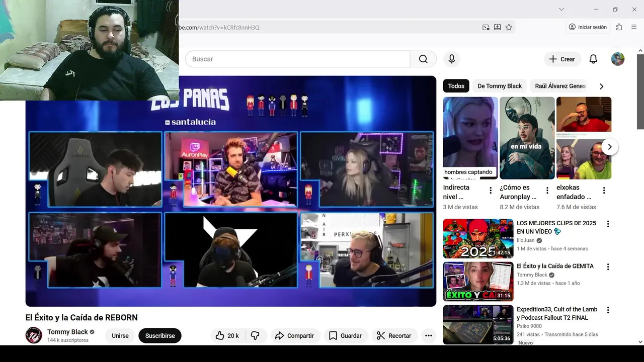Dislike the video with thumbs down
The height and width of the screenshot is (362, 644).
[255, 335]
